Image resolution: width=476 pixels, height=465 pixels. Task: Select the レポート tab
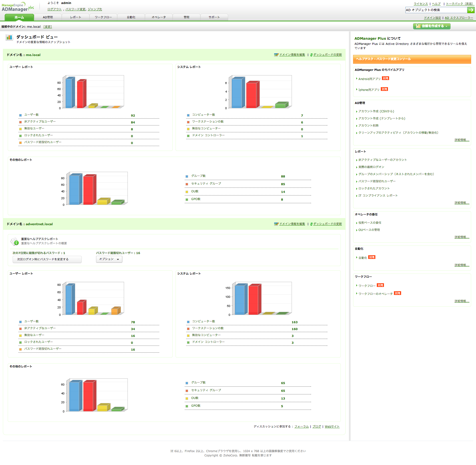tap(75, 17)
